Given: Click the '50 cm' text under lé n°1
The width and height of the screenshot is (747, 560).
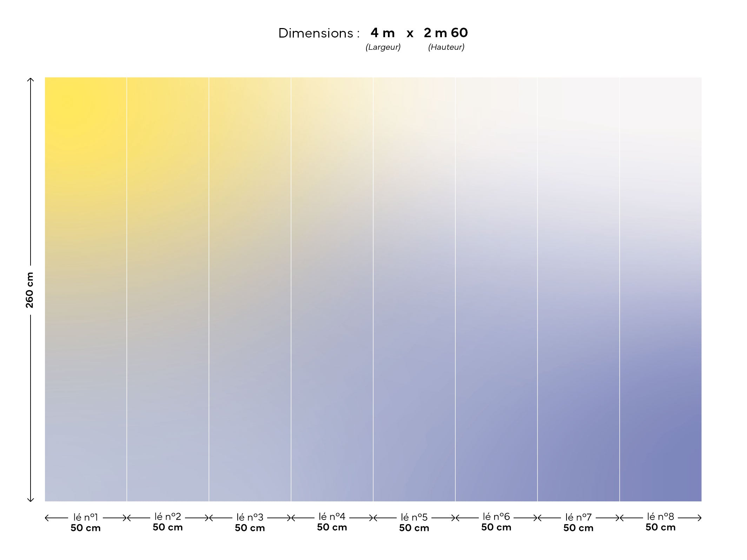Looking at the screenshot, I should tap(85, 528).
